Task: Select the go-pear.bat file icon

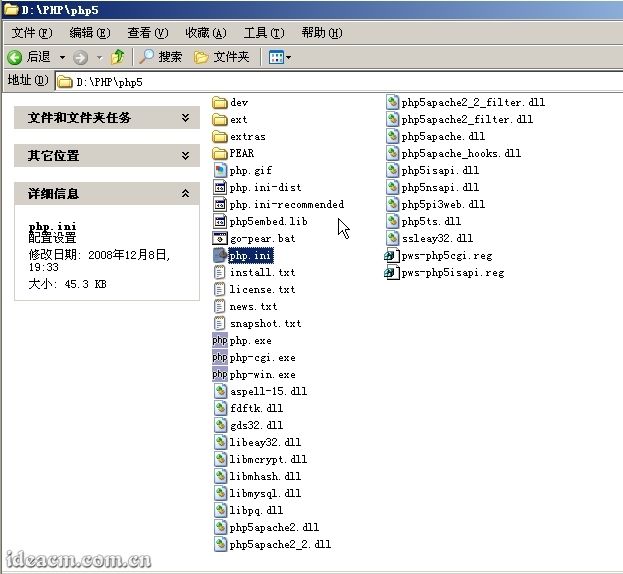Action: coord(220,238)
